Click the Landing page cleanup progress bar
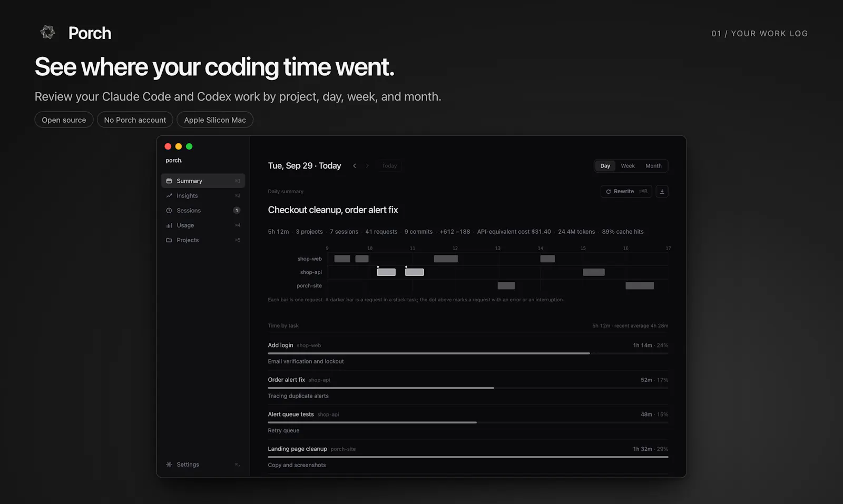The width and height of the screenshot is (843, 504). pyautogui.click(x=468, y=457)
